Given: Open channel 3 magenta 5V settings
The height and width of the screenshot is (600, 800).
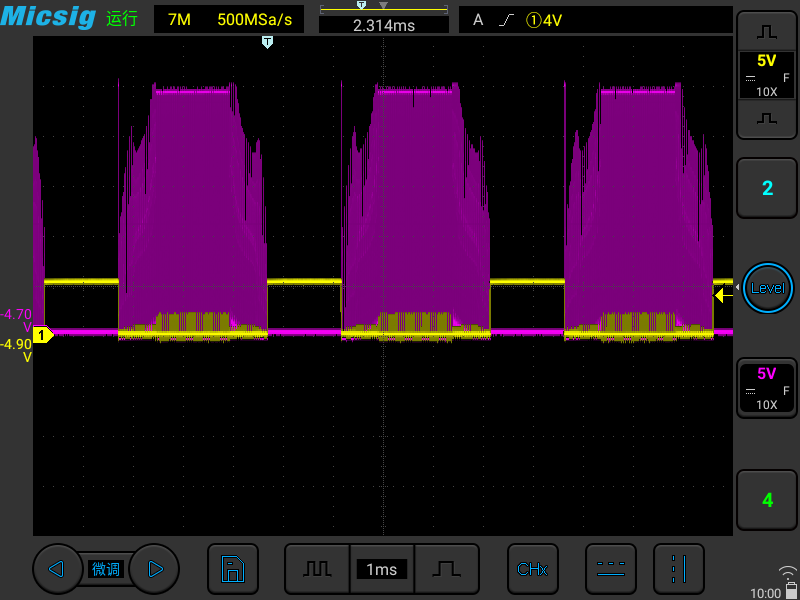Looking at the screenshot, I should pyautogui.click(x=766, y=388).
